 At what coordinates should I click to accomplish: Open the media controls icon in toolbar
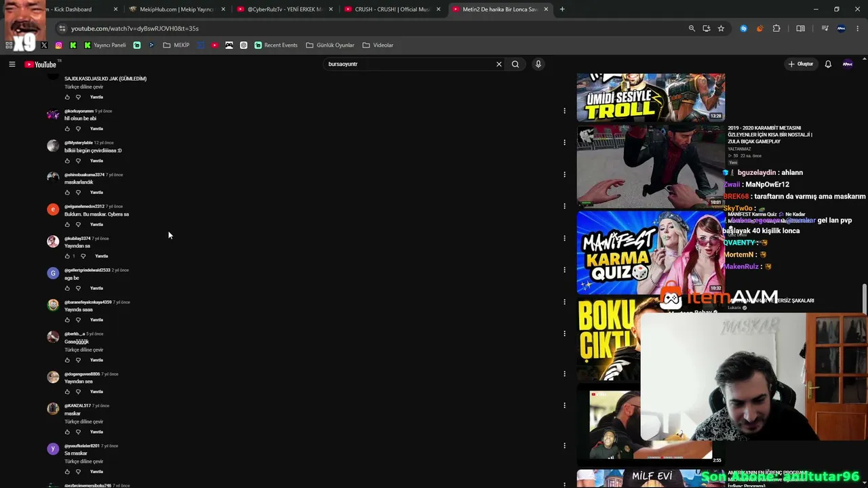(x=825, y=28)
